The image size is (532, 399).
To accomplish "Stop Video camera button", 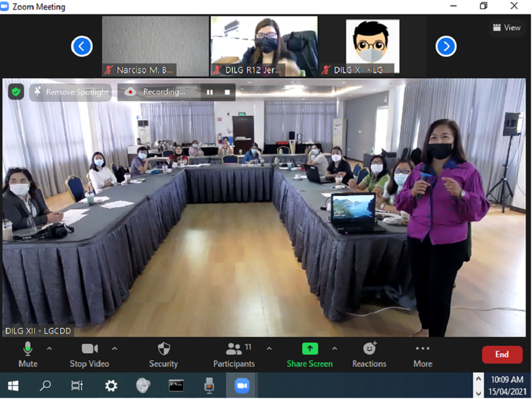I will [89, 354].
